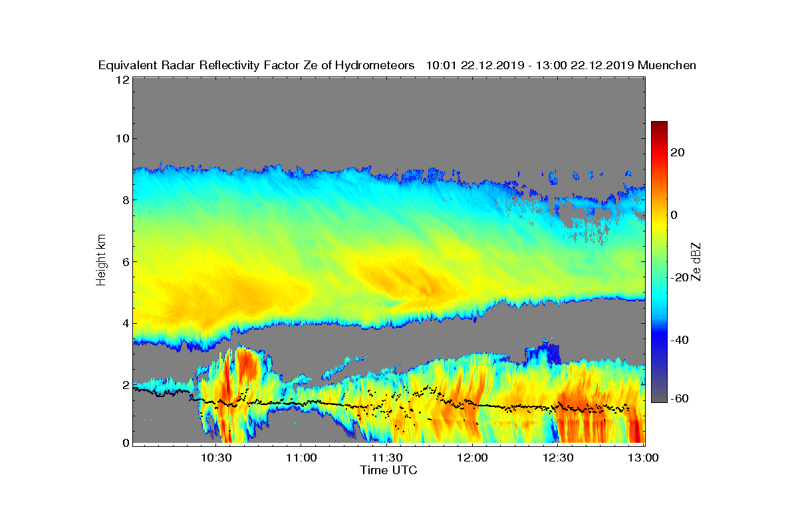Click the 'Ze dBZ' colorbar label
Viewport: 798px width, 532px height.
pos(697,262)
